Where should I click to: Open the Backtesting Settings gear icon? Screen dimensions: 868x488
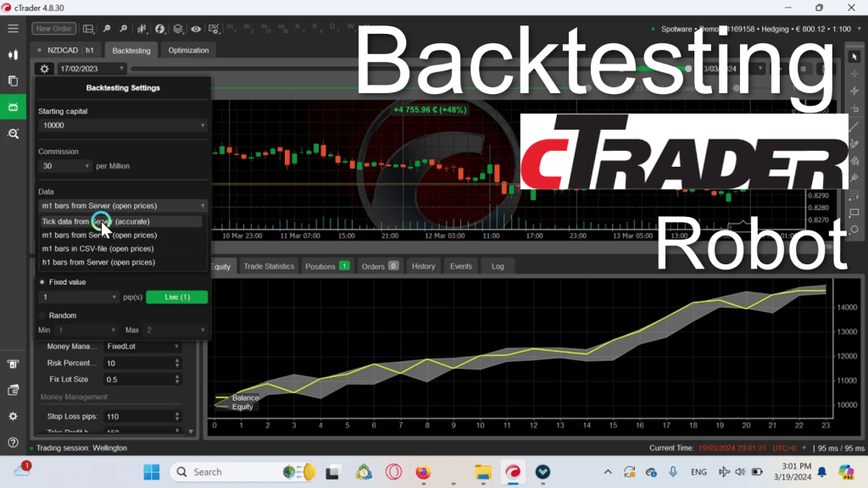tap(45, 69)
